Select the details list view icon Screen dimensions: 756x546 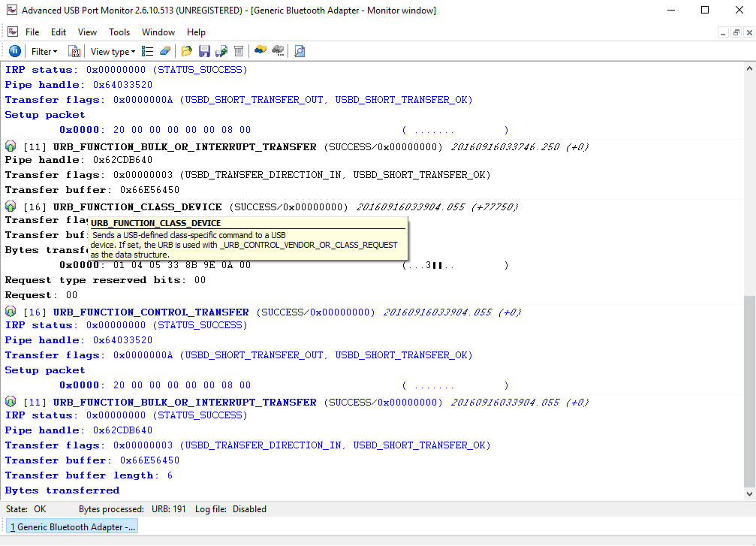pos(146,51)
